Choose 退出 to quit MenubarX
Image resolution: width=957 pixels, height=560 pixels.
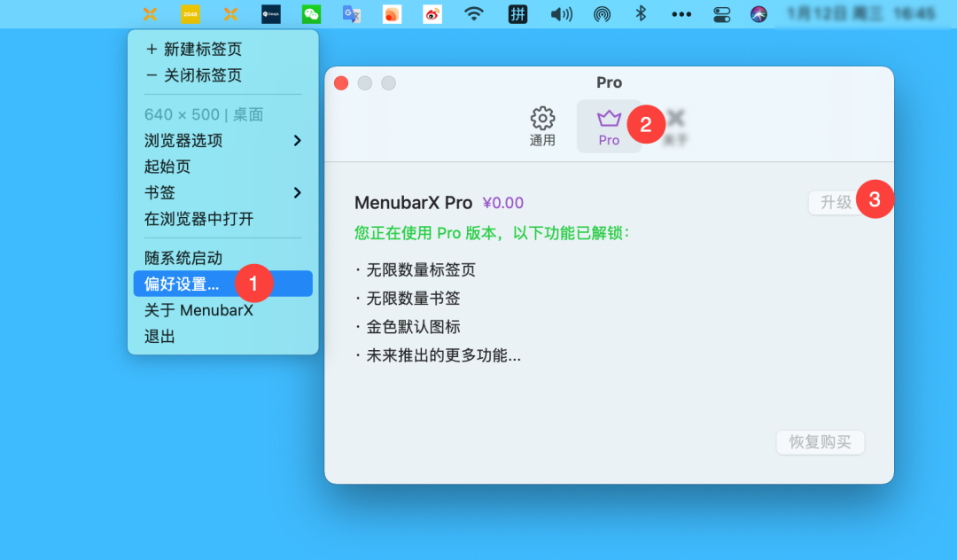click(x=222, y=336)
